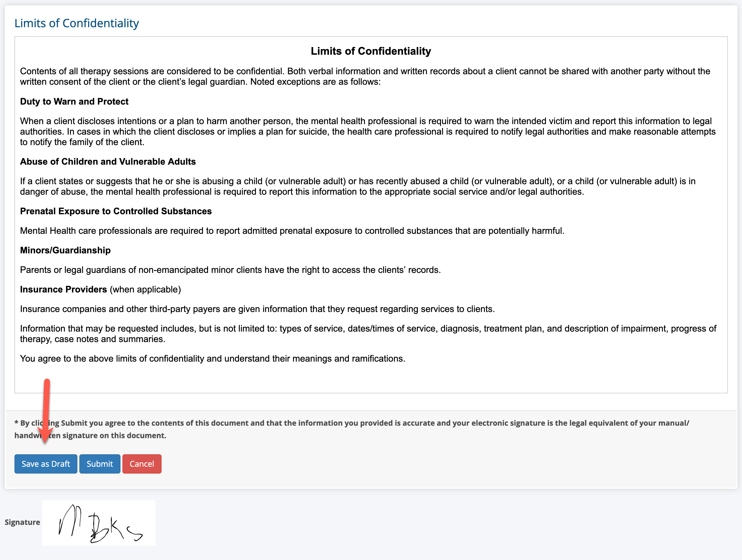Click the blue Limits of Confidentiality page title
This screenshot has width=742, height=560.
[77, 23]
